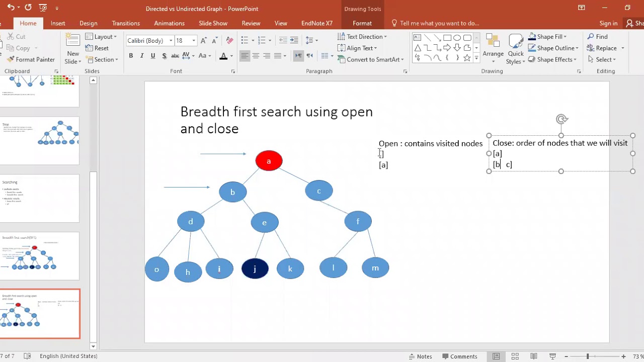Select the star shape in shapes gallery
Viewport: 644px width, 362px height.
click(467, 58)
